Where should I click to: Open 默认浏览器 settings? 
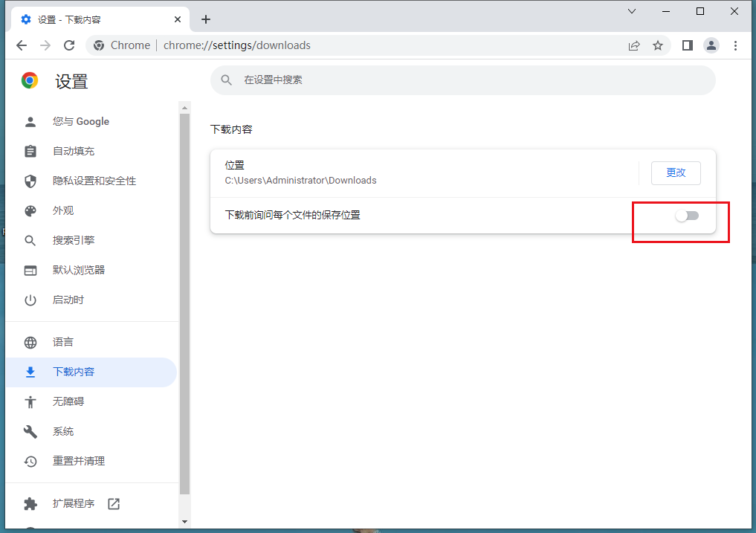pos(91,270)
